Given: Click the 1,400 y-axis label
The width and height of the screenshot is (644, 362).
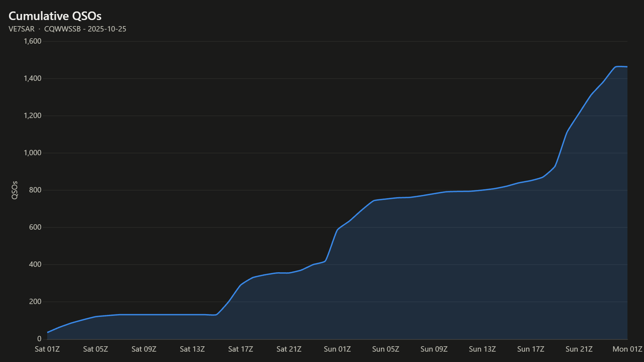Looking at the screenshot, I should coord(33,78).
